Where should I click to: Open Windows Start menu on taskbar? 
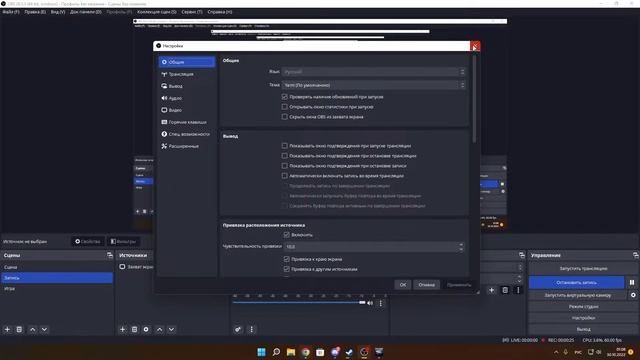(262, 352)
